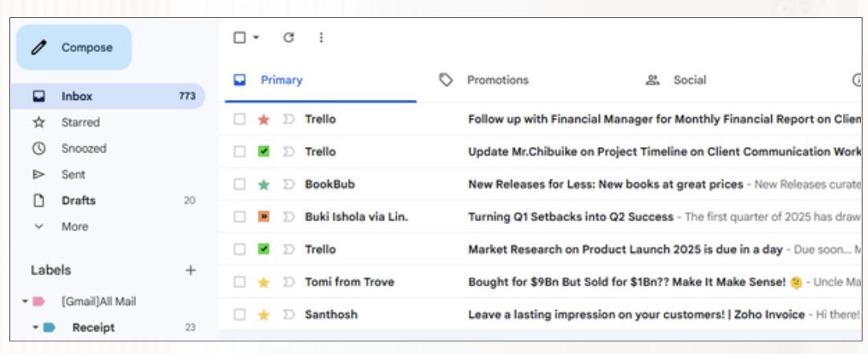
Task: Toggle the importance marker on Santhosh email
Action: (288, 315)
